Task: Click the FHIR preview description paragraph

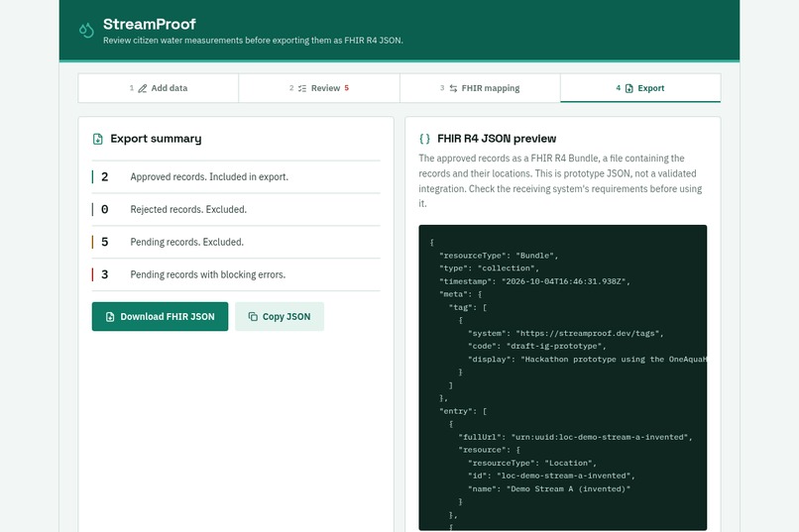Action: (x=560, y=180)
